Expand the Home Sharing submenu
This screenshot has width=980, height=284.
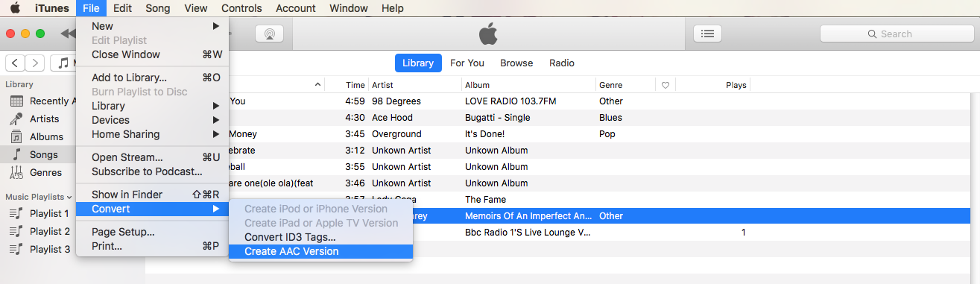click(x=153, y=134)
